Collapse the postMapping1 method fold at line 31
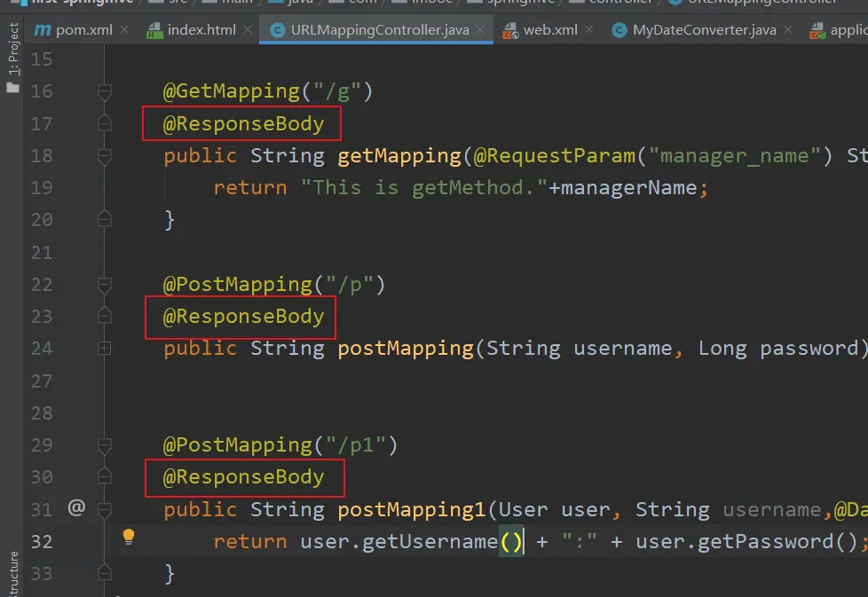 point(105,509)
